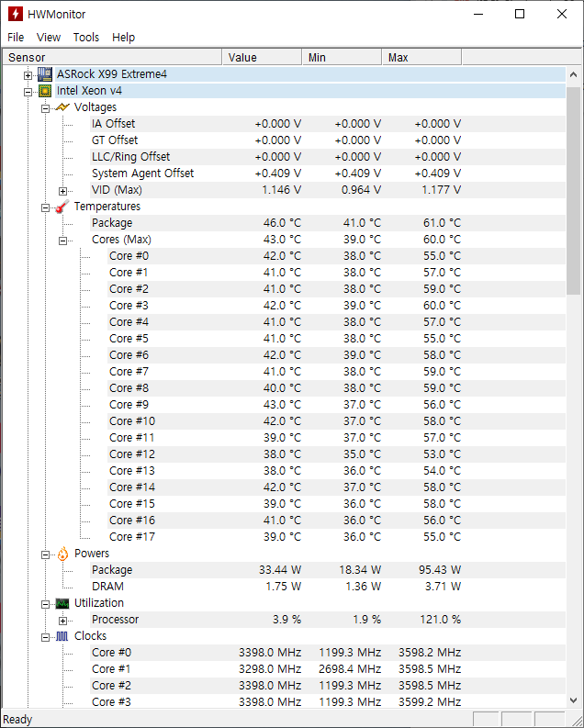Click the scrollbar up arrow

tap(573, 74)
